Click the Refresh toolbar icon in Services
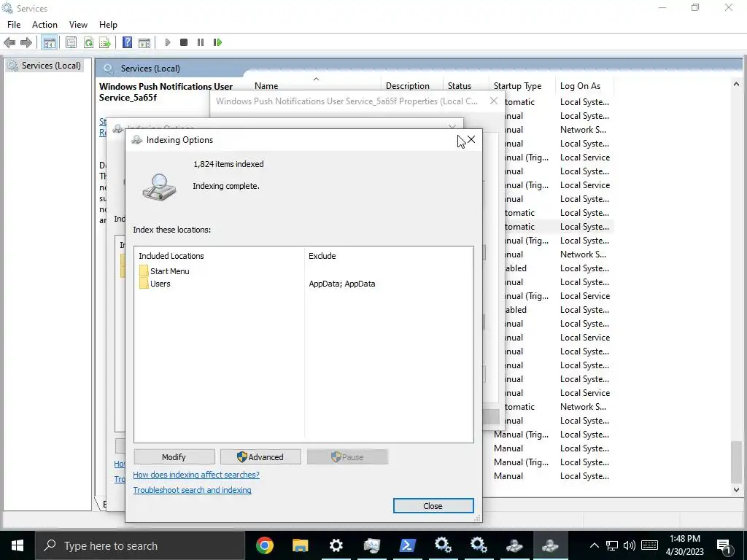The width and height of the screenshot is (747, 560). tap(88, 42)
